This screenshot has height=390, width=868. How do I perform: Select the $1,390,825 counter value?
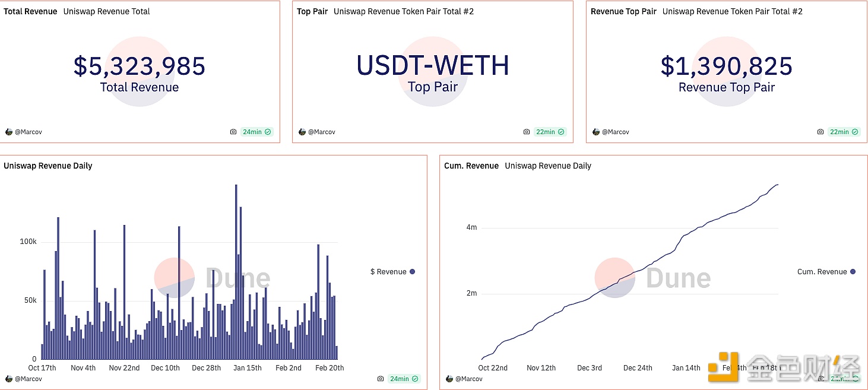click(727, 66)
